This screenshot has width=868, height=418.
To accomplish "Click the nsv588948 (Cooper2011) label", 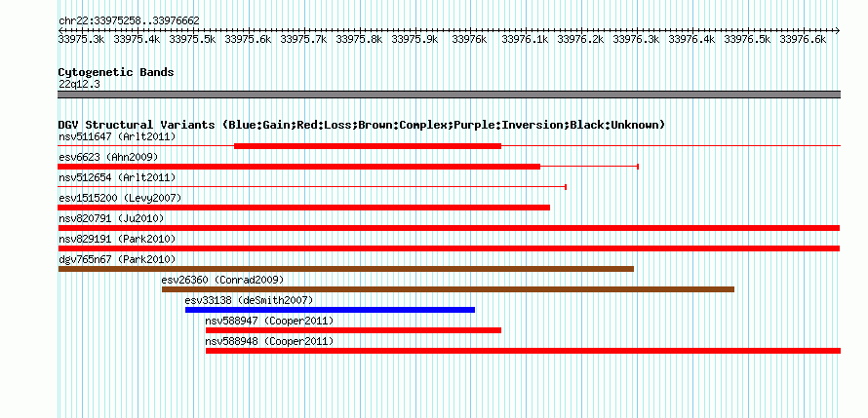I will tap(269, 341).
